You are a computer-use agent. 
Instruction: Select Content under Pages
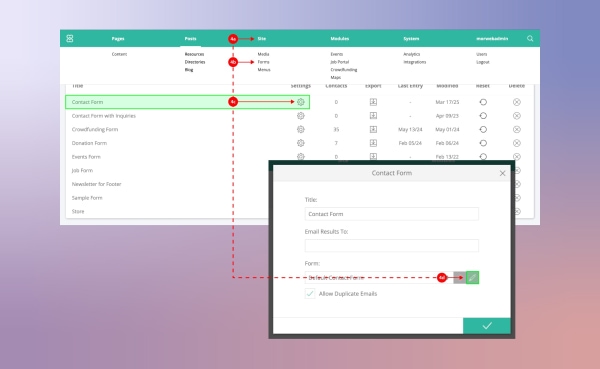click(119, 54)
